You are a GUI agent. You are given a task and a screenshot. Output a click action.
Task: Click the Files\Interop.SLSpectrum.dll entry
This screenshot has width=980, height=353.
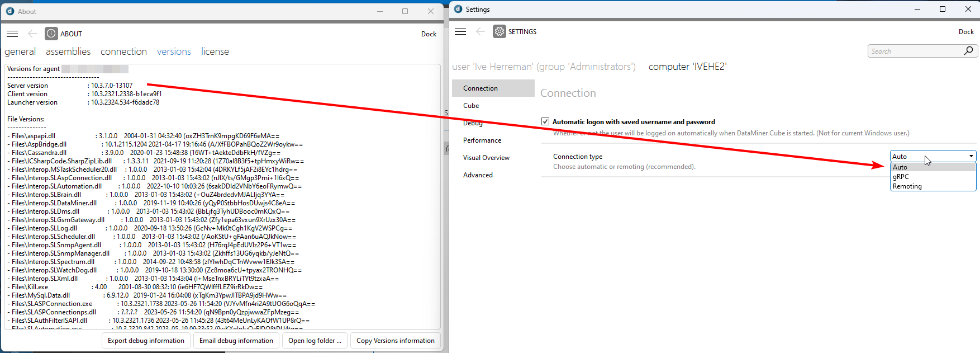(151, 262)
